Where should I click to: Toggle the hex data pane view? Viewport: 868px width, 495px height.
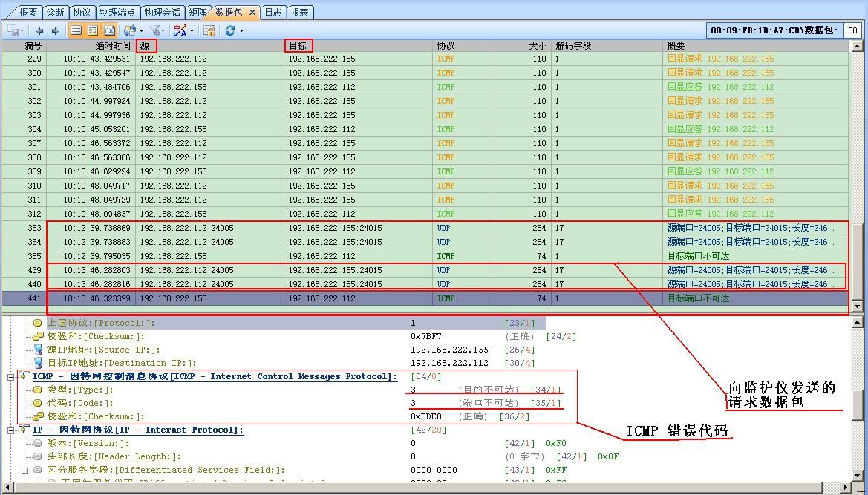click(x=109, y=30)
